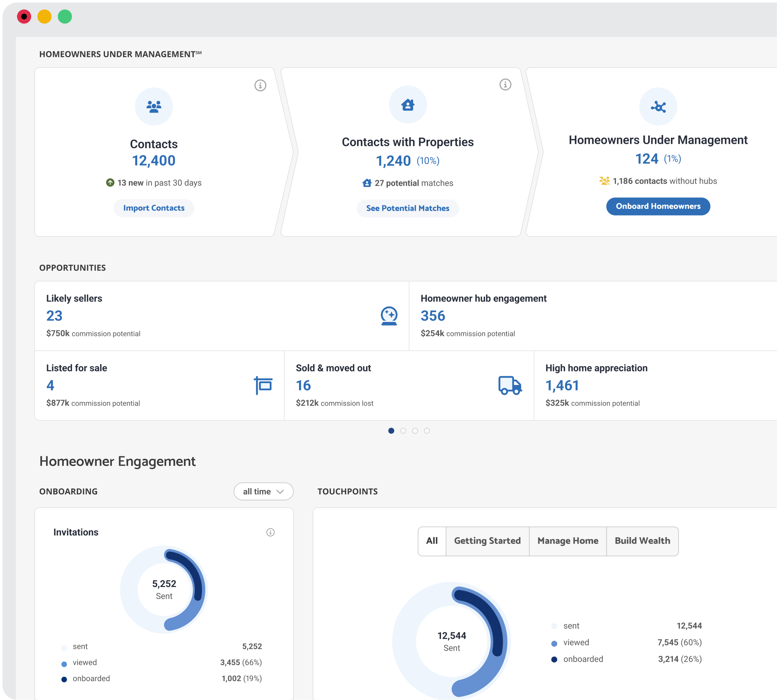This screenshot has width=777, height=700.
Task: Open the all time period dropdown
Action: (x=263, y=491)
